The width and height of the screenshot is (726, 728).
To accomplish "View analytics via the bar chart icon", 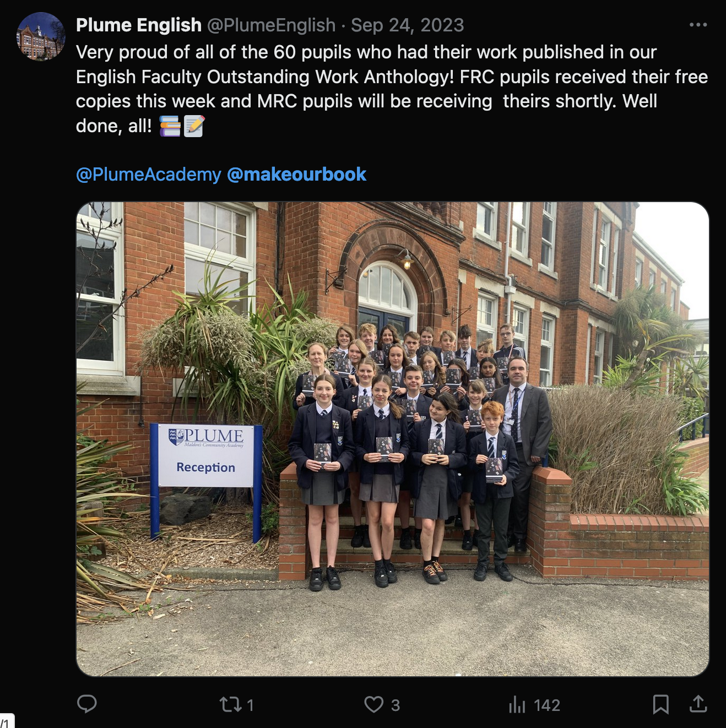I will coord(517,704).
